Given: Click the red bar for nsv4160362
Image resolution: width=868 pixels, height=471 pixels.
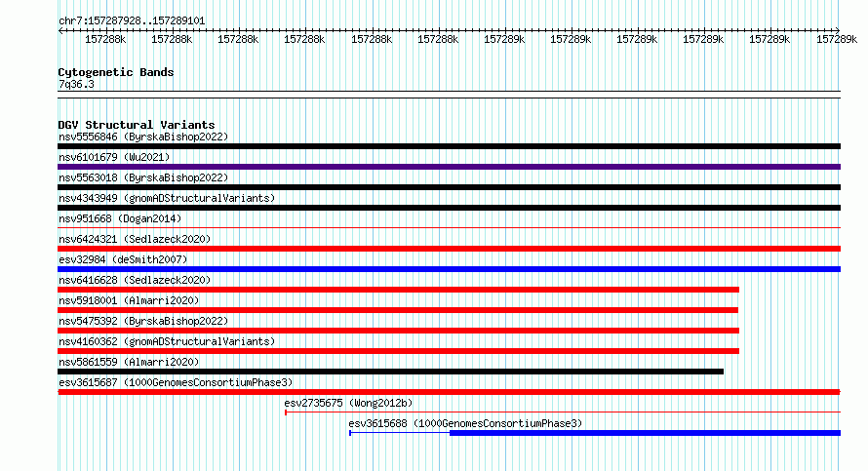Looking at the screenshot, I should pos(399,351).
